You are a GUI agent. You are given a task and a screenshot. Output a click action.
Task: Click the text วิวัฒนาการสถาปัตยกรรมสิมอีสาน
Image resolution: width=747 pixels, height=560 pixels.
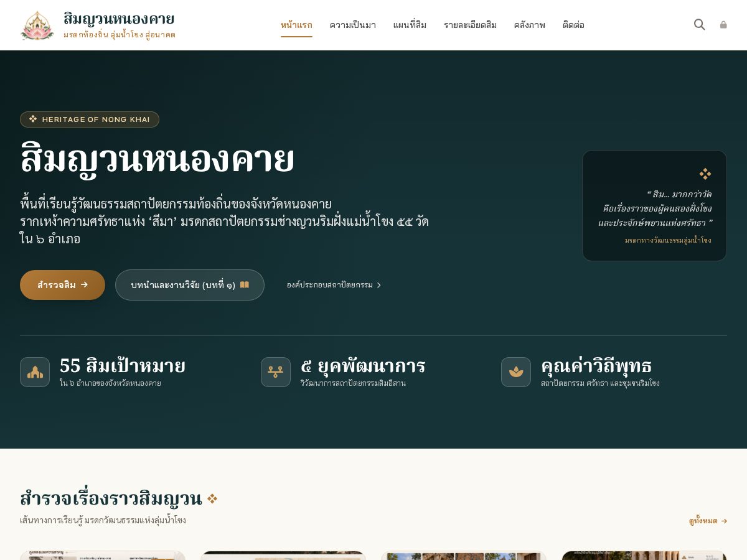(x=353, y=383)
